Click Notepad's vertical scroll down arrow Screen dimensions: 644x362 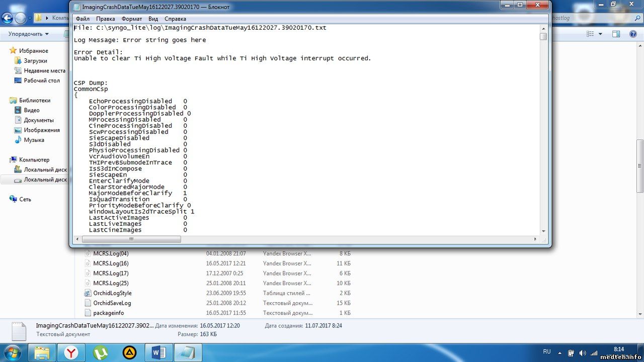tap(543, 231)
